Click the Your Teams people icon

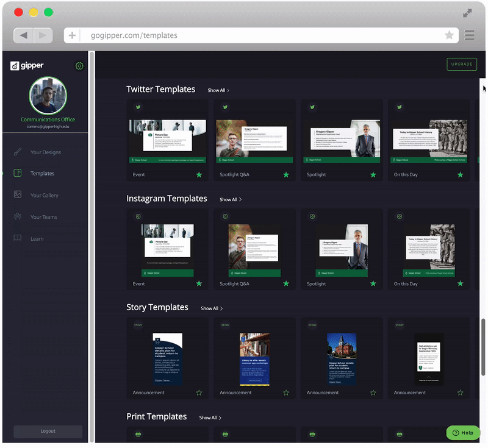coord(18,216)
